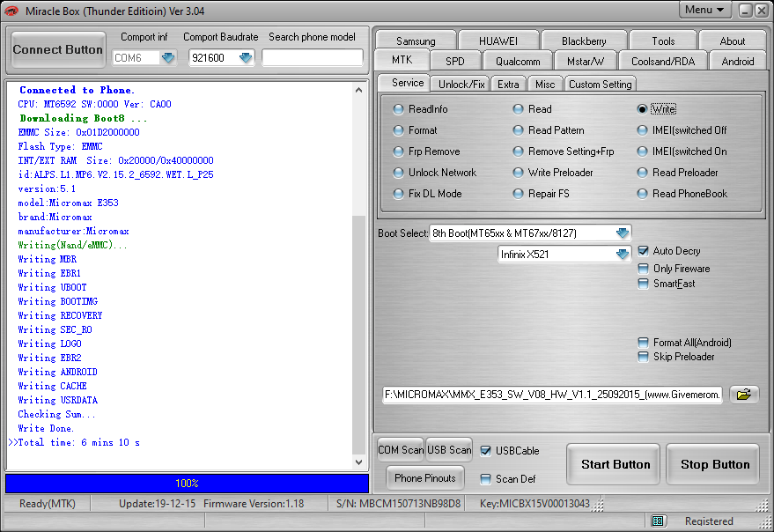Click the log scrollbar down arrow
The height and width of the screenshot is (532, 774).
pyautogui.click(x=359, y=462)
